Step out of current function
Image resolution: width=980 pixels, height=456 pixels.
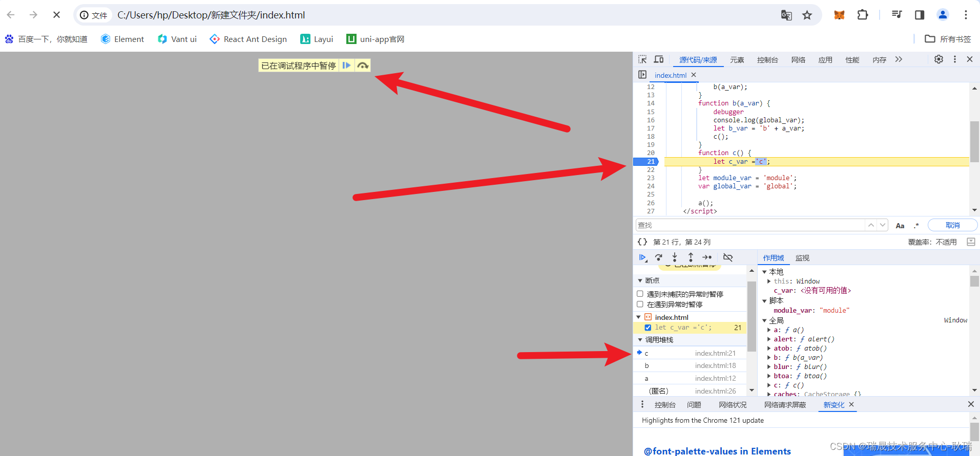691,257
